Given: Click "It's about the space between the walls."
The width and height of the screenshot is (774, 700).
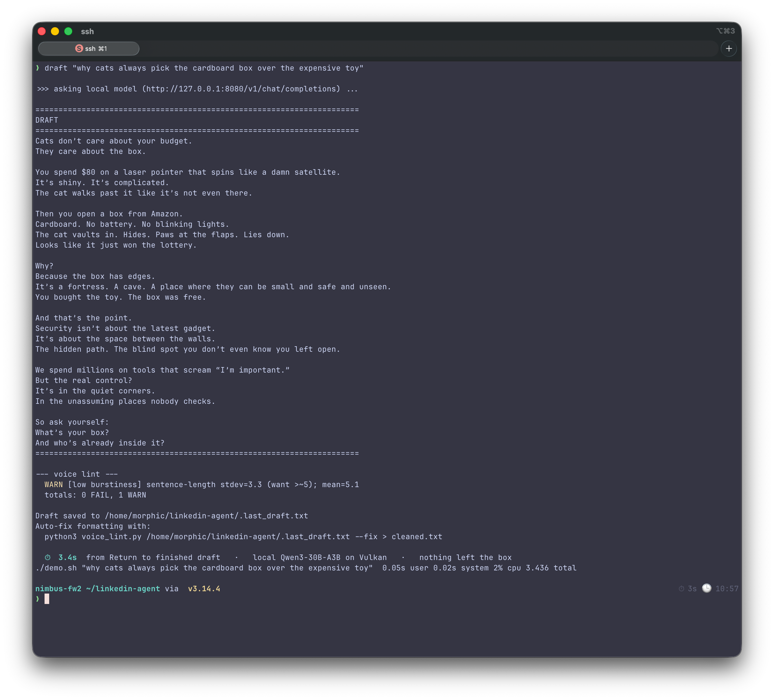Looking at the screenshot, I should pos(125,339).
